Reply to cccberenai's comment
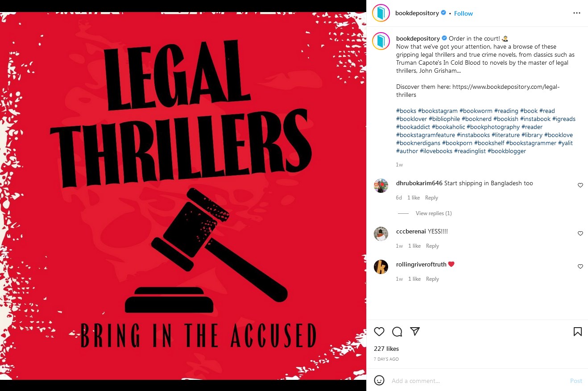 [432, 246]
